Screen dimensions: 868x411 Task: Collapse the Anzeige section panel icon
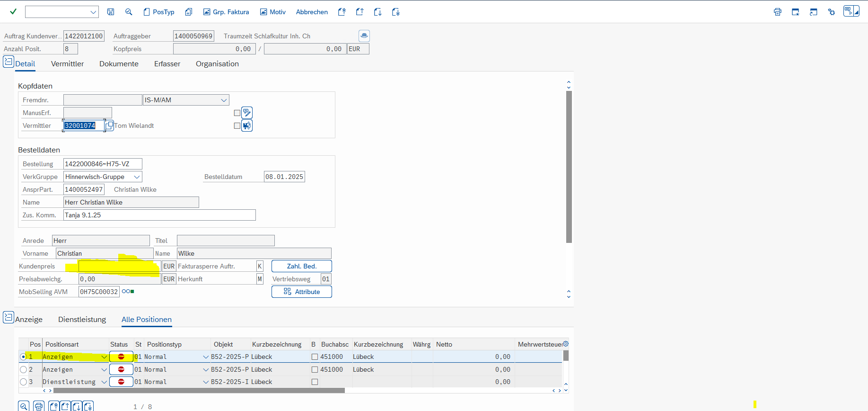[x=9, y=317]
